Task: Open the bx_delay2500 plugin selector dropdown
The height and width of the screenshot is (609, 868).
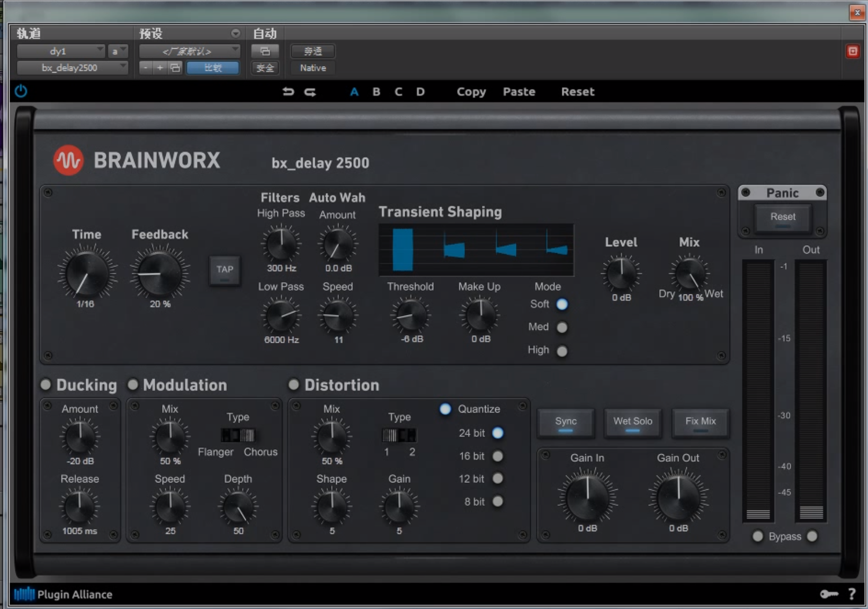Action: pyautogui.click(x=72, y=68)
